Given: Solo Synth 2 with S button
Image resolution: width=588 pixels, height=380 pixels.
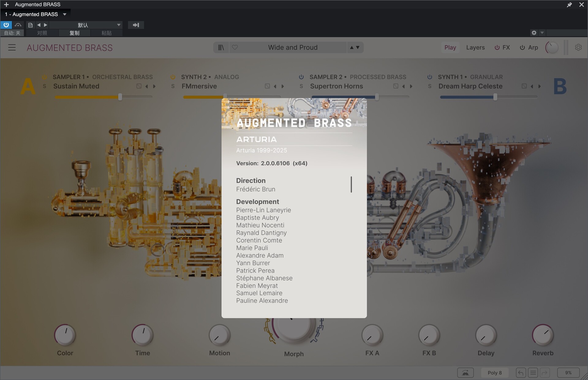Looking at the screenshot, I should coord(173,86).
